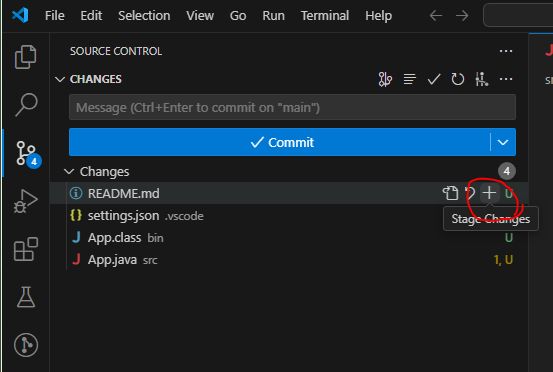Click the checkmark commit icon in toolbar
Image resolution: width=553 pixels, height=372 pixels.
(434, 79)
